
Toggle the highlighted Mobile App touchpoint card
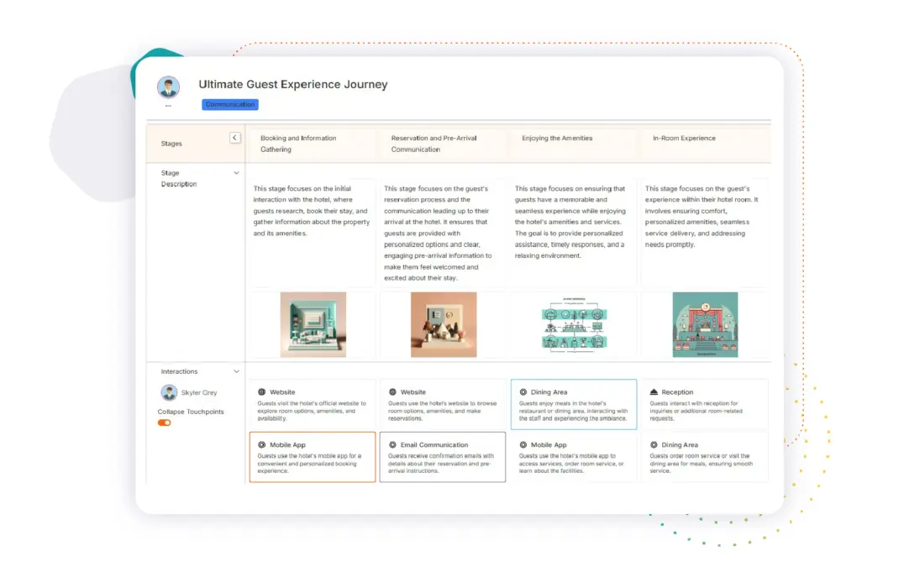tap(313, 457)
